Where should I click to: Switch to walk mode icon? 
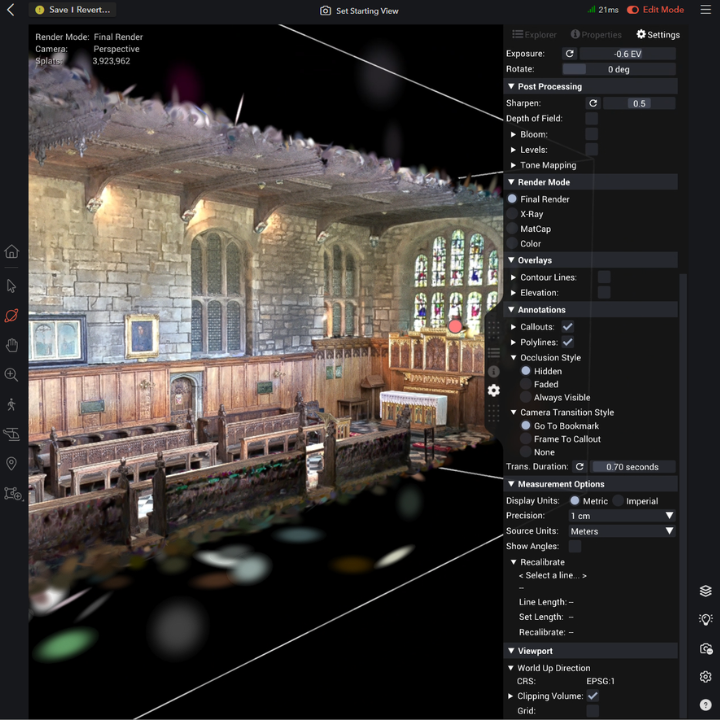(x=11, y=405)
